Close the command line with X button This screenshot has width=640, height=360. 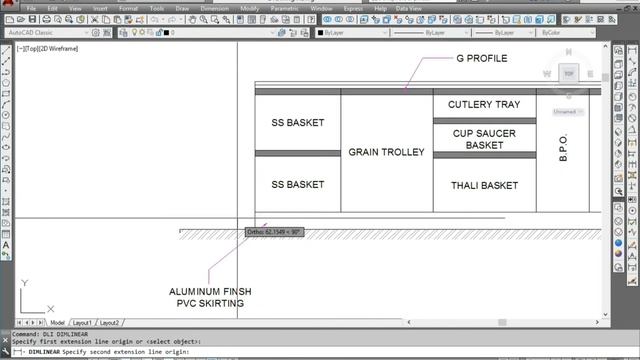point(5,340)
